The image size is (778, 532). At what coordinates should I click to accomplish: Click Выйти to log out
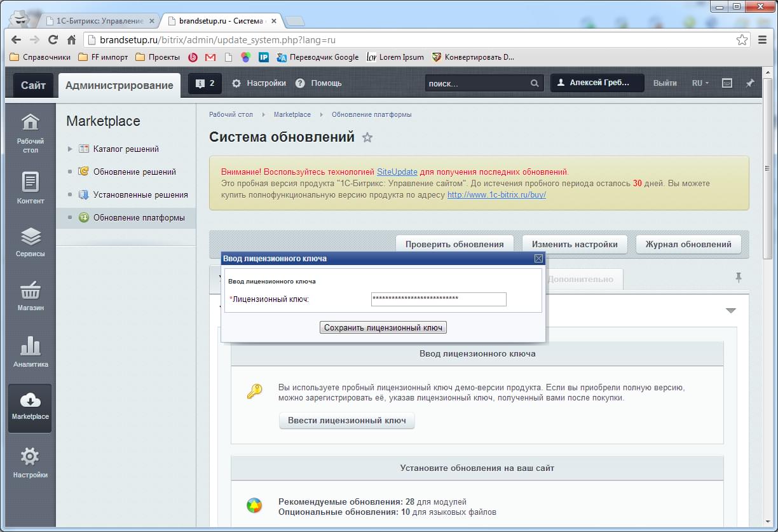(665, 83)
